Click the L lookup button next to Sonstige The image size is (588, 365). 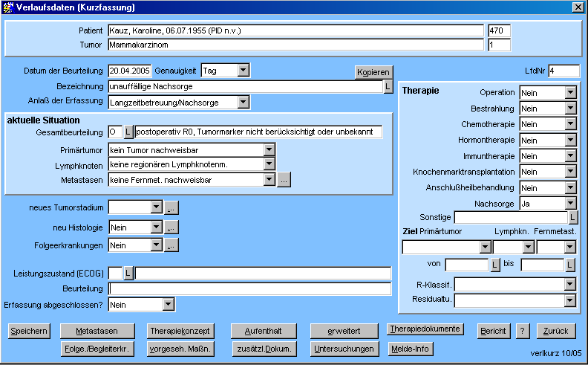coord(573,218)
